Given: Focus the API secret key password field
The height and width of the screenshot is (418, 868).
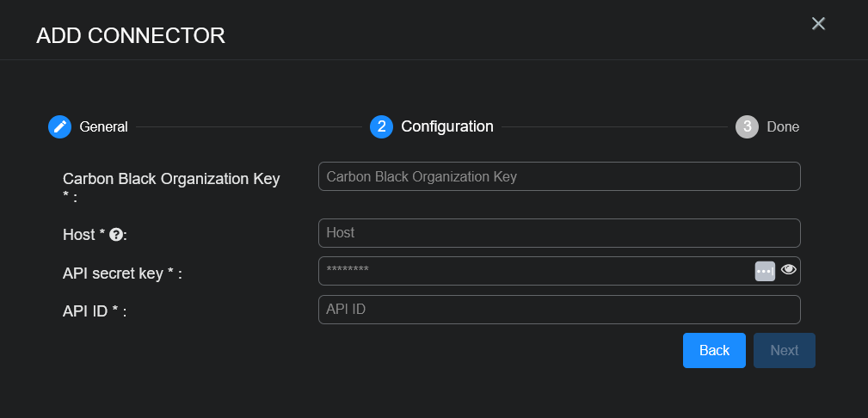Looking at the screenshot, I should click(x=533, y=271).
